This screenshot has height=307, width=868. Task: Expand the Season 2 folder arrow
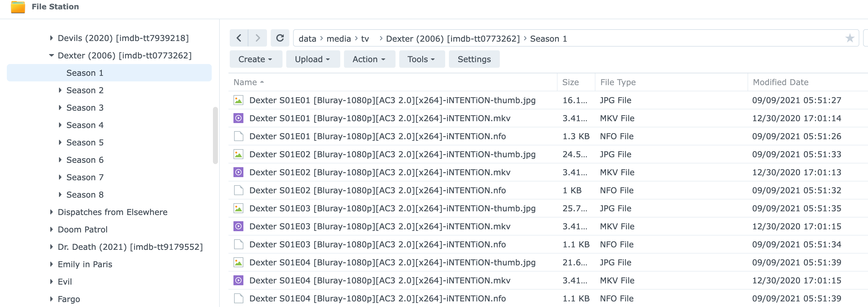60,90
